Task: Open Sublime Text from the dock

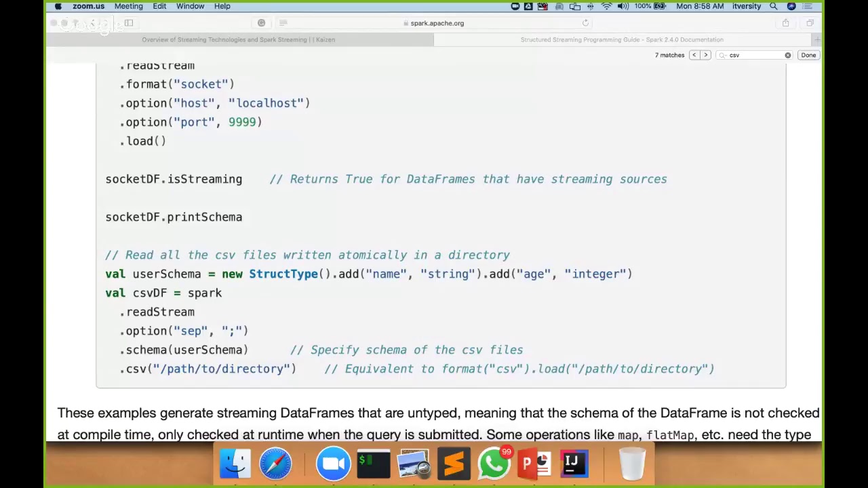Action: [454, 464]
